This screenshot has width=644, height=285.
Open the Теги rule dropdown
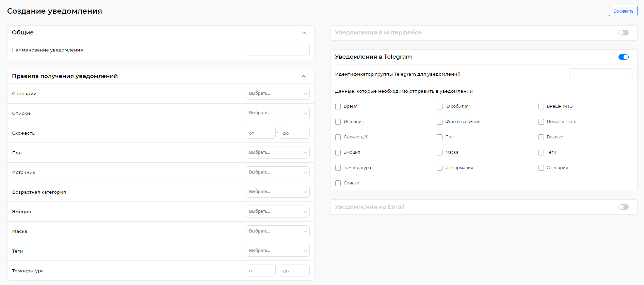(x=278, y=251)
